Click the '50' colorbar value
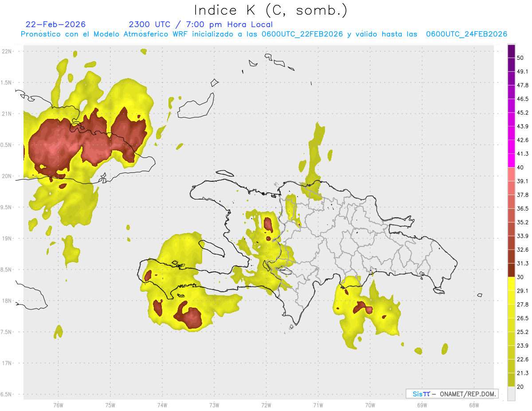 tap(520, 58)
